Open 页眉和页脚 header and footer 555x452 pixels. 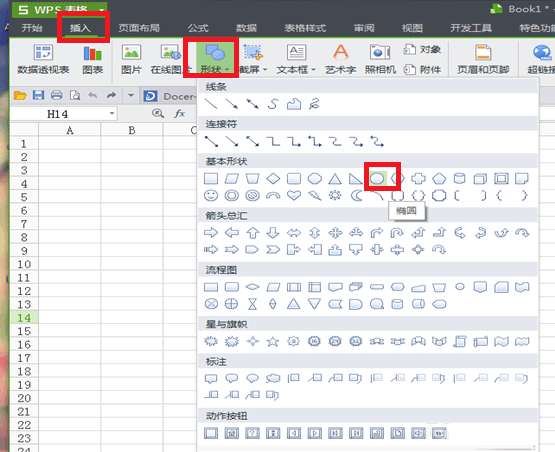point(483,59)
